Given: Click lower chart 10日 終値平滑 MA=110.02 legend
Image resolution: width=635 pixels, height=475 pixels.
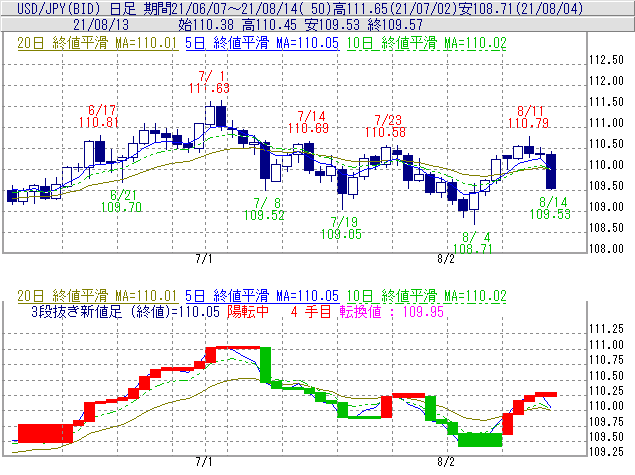Looking at the screenshot, I should point(426,296).
